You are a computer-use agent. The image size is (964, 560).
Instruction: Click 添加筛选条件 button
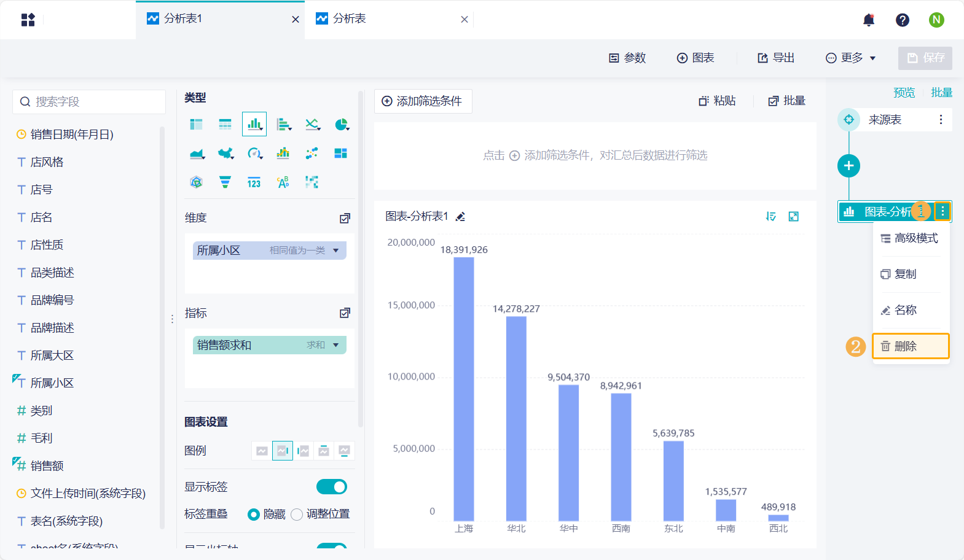coord(423,101)
